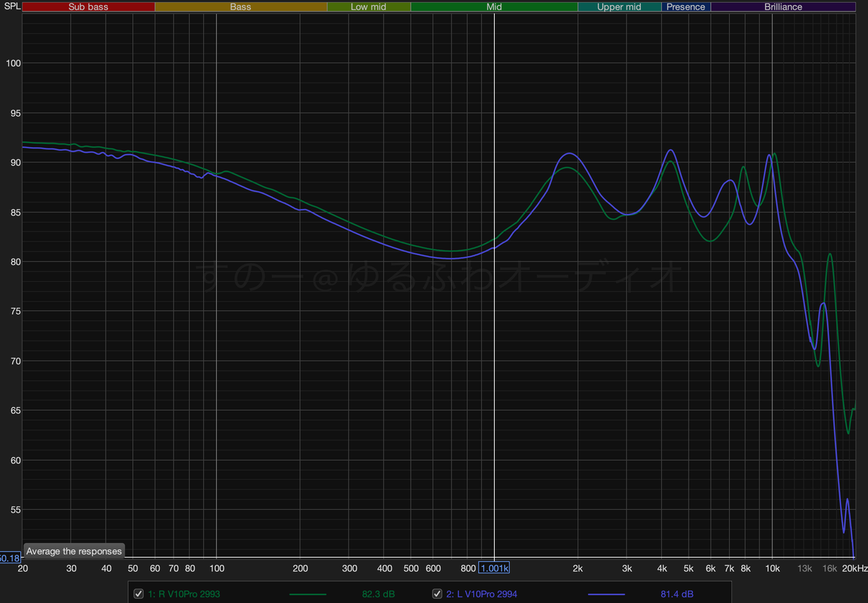Click the 4k frequency axis label

click(661, 569)
